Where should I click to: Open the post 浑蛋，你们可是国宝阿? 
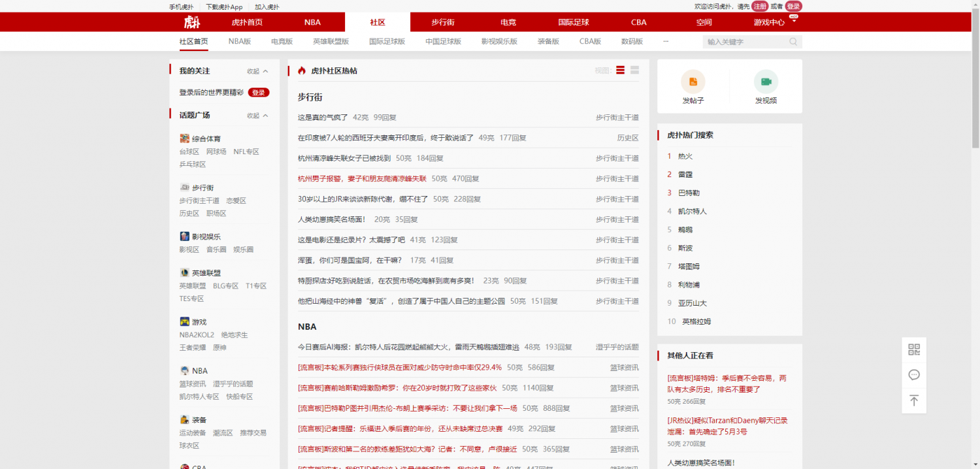(350, 260)
